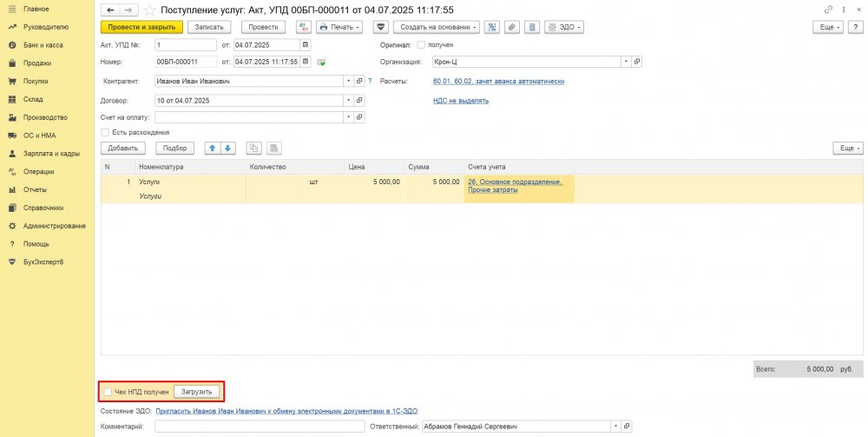
Task: Click the paperclip attached files icon
Action: [512, 27]
